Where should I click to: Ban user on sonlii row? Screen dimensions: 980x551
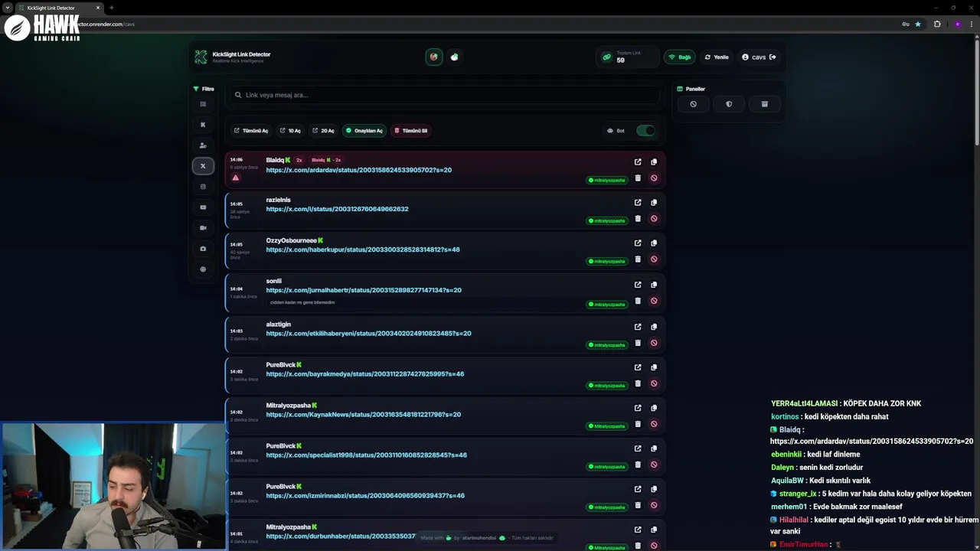tap(654, 301)
